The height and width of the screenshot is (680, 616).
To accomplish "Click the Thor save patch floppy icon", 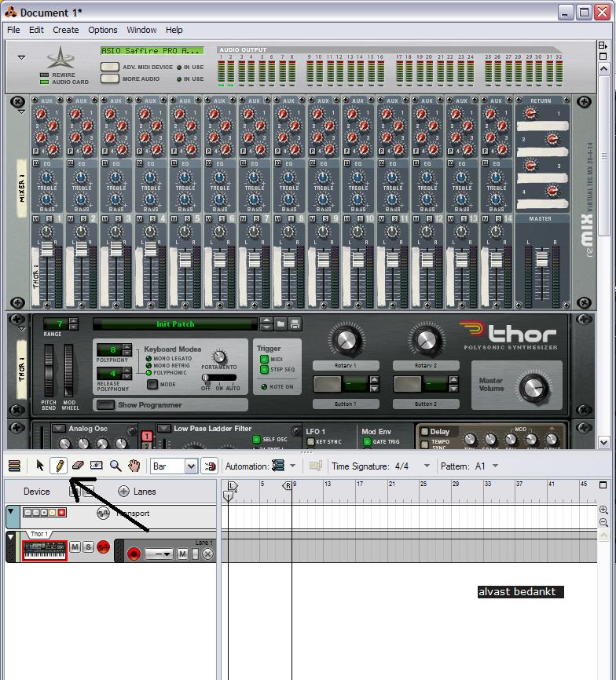I will pyautogui.click(x=295, y=324).
